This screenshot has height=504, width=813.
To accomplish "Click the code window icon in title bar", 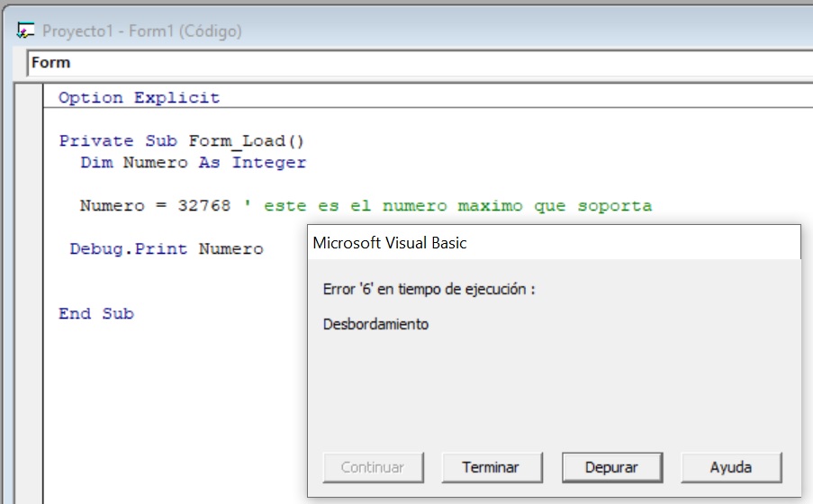I will 25,31.
